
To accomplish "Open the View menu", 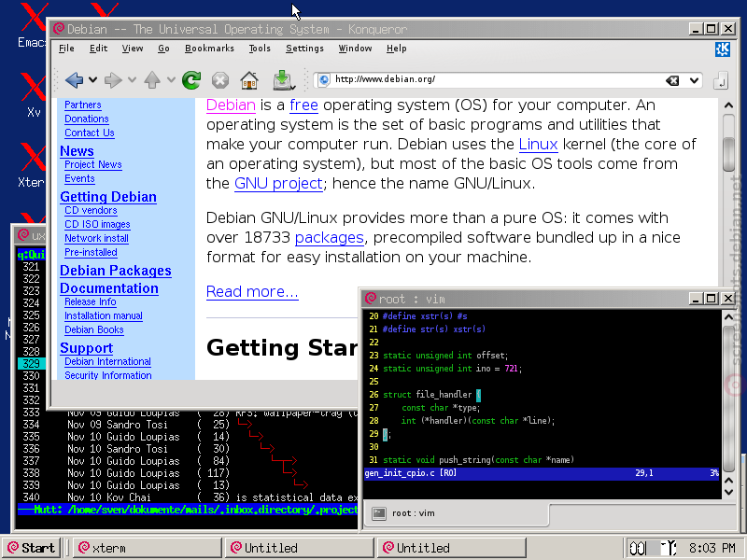I will [x=132, y=49].
